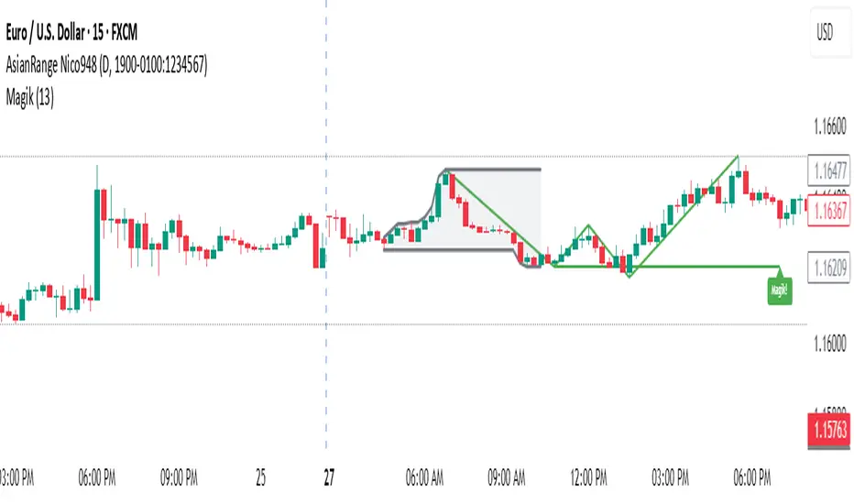854x504 pixels.
Task: Click the 12:00 PM time axis label
Action: 589,477
